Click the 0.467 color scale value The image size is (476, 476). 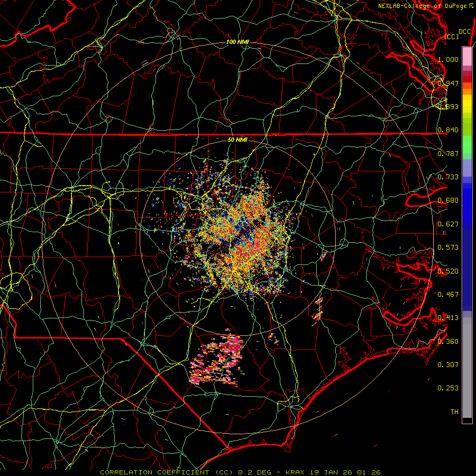coord(448,295)
